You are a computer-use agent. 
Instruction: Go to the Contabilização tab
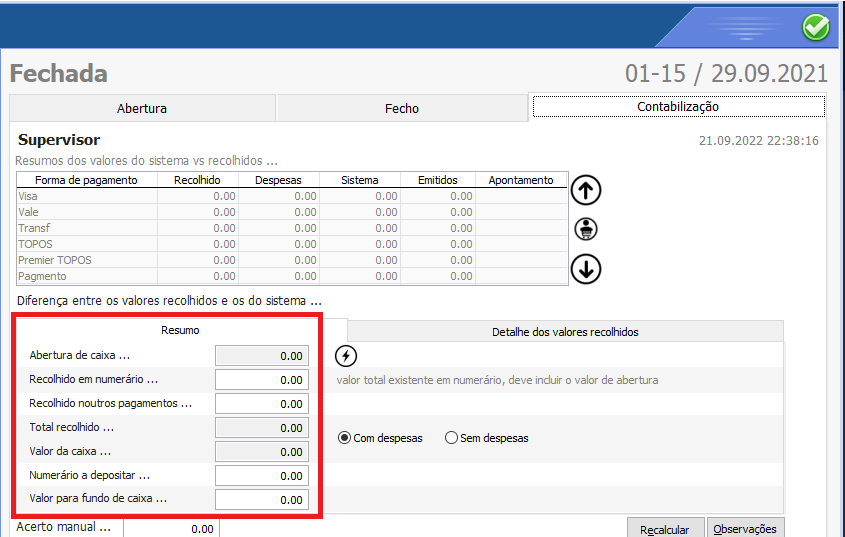tap(678, 106)
